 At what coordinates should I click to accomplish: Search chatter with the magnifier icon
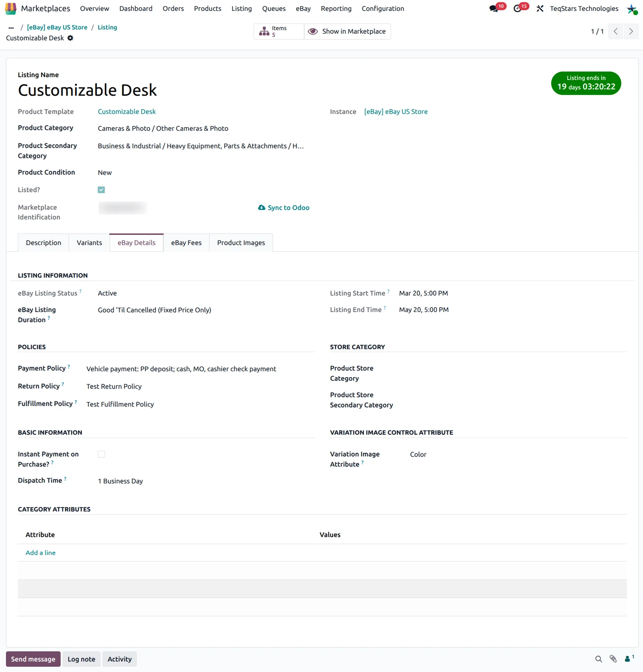(x=598, y=659)
